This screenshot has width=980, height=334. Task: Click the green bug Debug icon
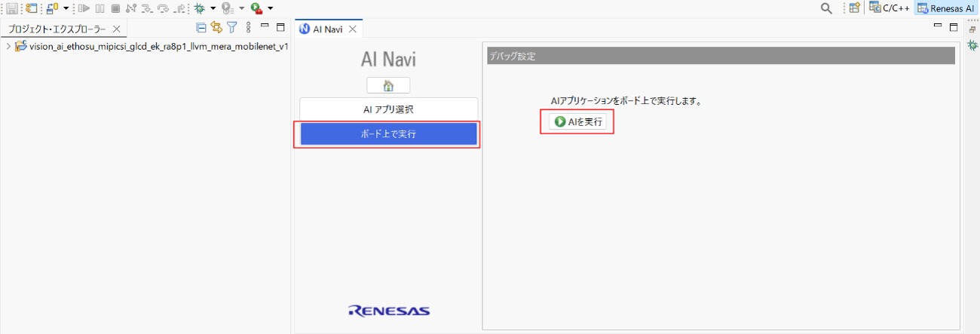199,8
